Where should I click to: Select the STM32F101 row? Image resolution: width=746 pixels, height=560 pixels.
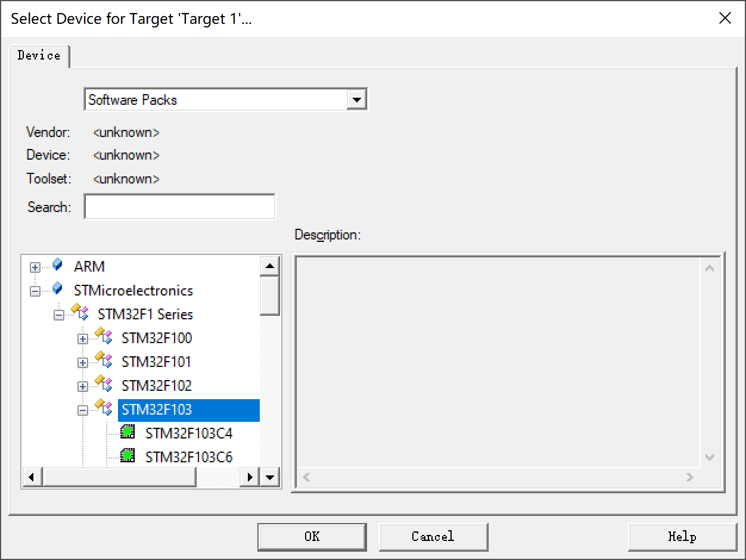point(157,362)
